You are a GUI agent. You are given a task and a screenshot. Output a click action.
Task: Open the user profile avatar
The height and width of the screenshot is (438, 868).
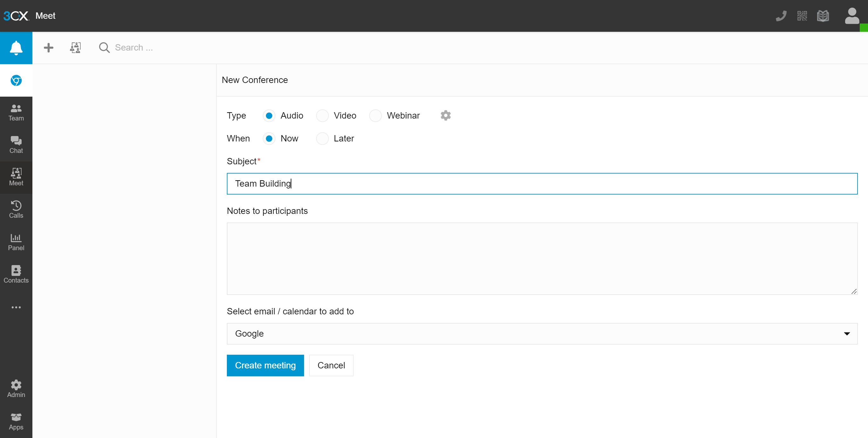click(852, 16)
